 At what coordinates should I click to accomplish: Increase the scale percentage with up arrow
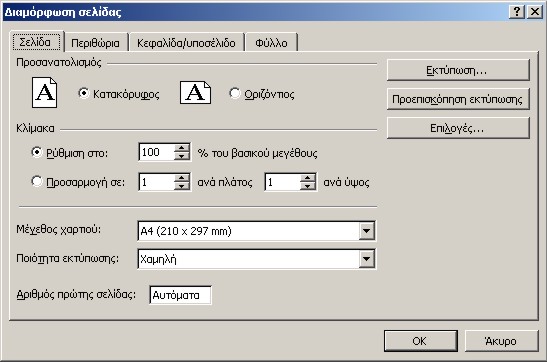coord(182,148)
